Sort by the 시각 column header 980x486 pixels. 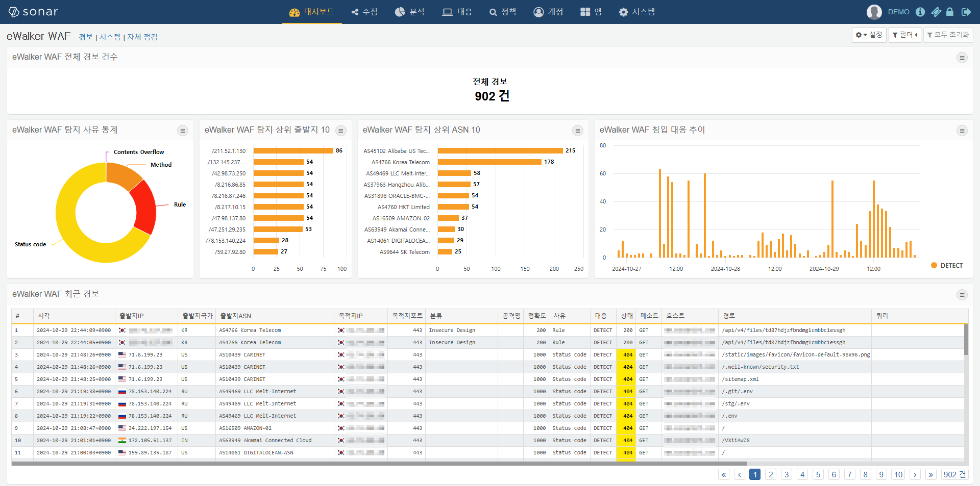pyautogui.click(x=74, y=316)
